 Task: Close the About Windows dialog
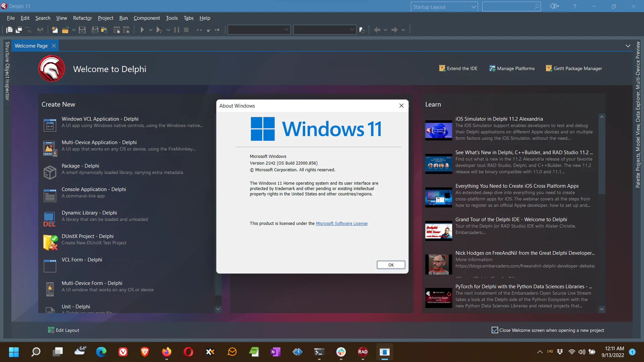401,106
